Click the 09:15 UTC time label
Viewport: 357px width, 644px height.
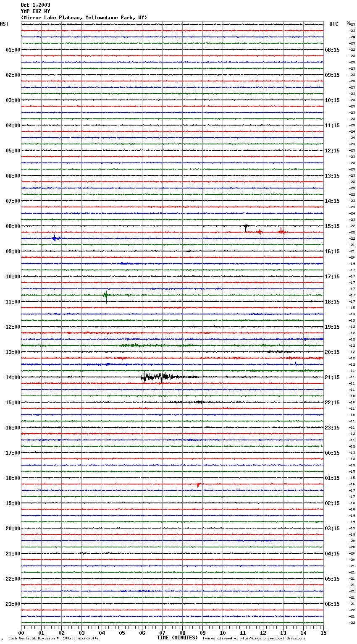coord(332,75)
